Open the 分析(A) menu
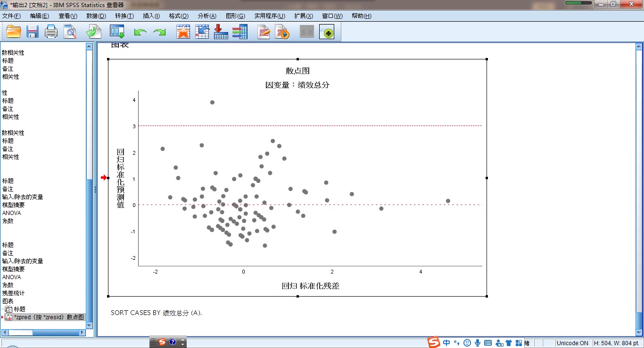This screenshot has height=348, width=644. coord(207,16)
